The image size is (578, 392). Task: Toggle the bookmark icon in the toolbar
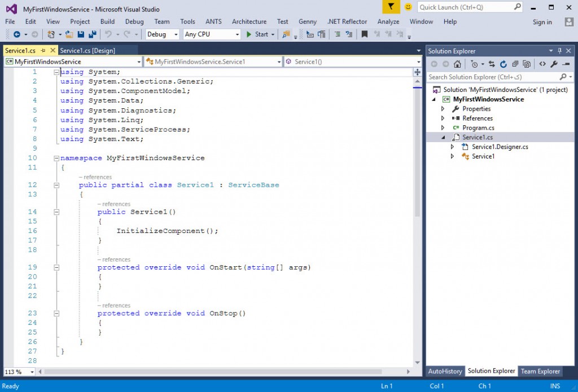click(x=365, y=34)
